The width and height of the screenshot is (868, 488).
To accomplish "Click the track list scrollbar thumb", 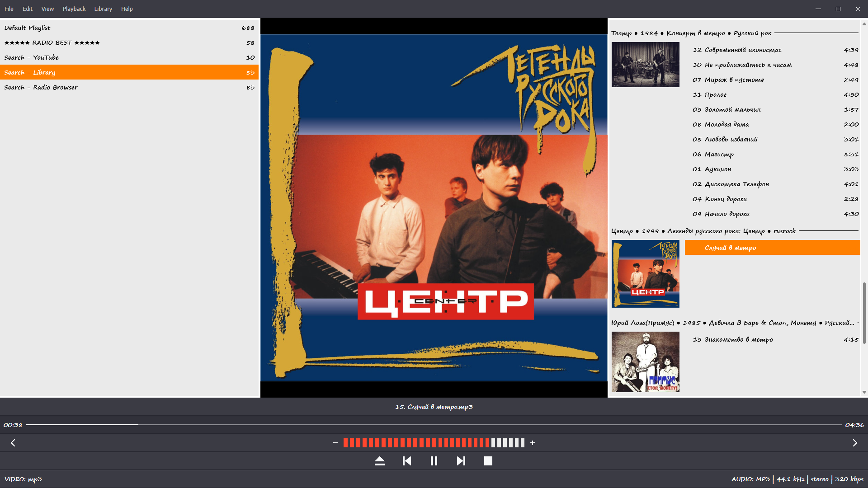I will pos(864,313).
